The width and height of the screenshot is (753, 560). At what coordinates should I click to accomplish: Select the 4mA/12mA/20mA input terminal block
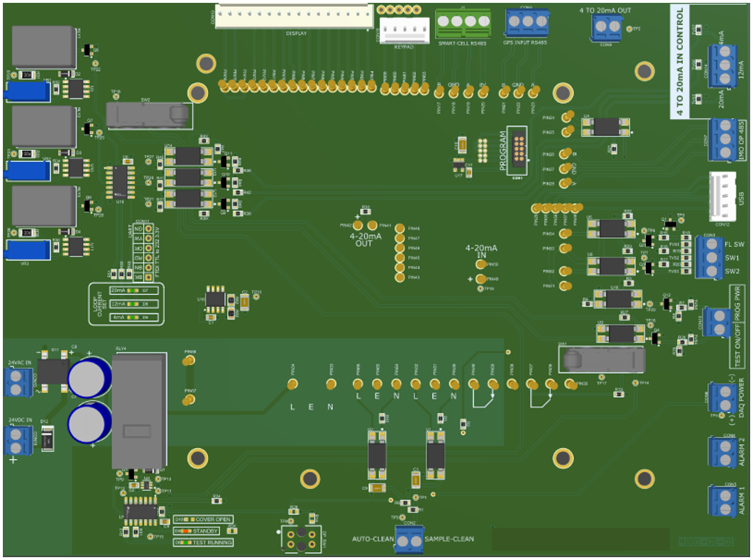click(722, 65)
